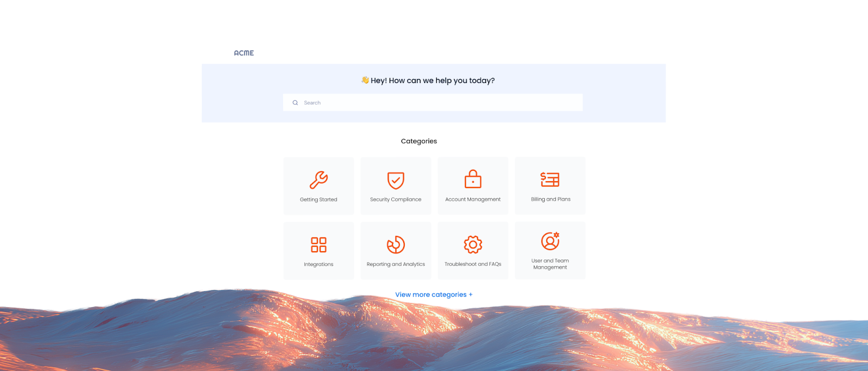Open the Billing and Plans icon

pos(550,179)
